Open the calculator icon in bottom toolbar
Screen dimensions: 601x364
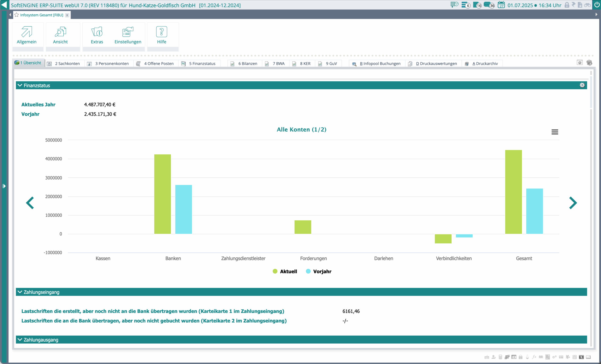(x=500, y=357)
